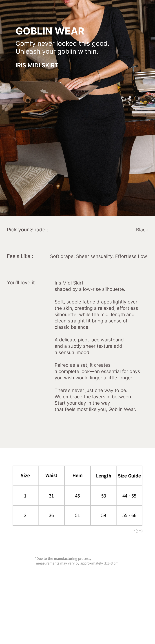Select the IRIS MIDI SKIRT product title

(37, 66)
